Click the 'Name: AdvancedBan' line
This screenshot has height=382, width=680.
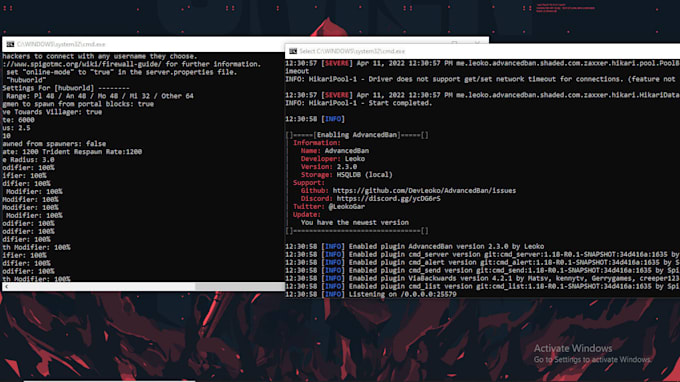(x=335, y=151)
